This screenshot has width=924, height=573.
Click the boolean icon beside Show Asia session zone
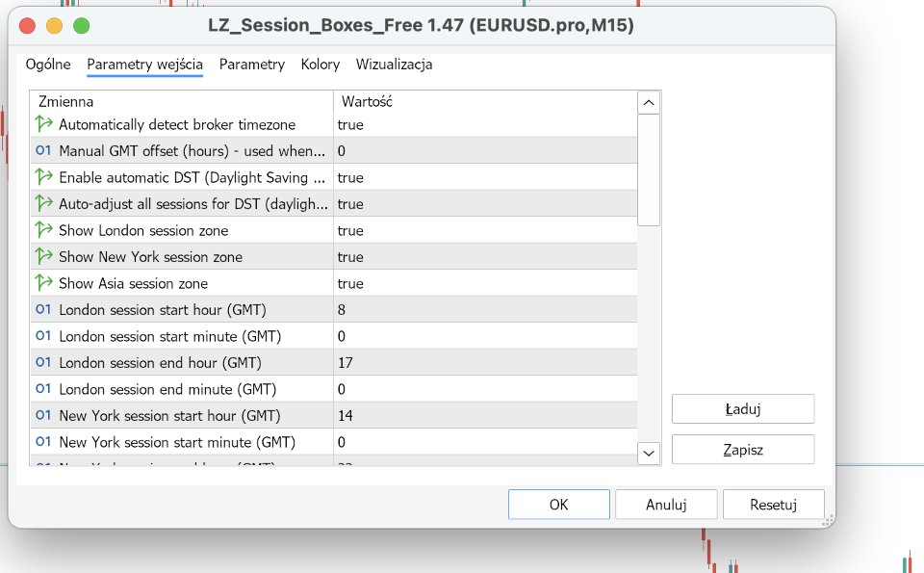43,283
